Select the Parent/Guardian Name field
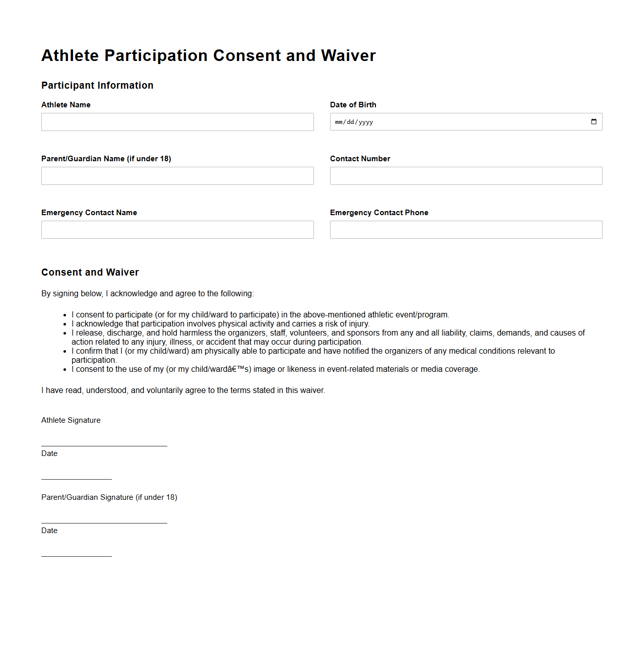 point(177,175)
